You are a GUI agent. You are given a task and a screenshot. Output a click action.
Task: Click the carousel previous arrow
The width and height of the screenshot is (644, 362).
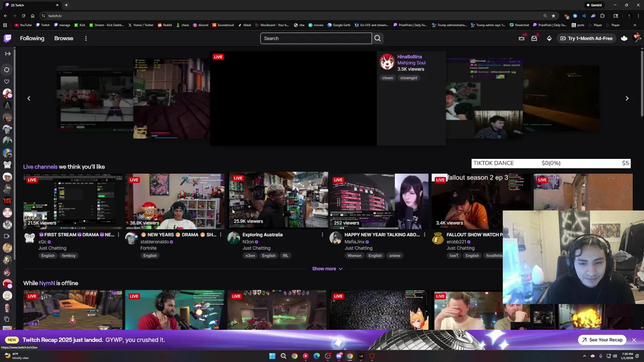[x=29, y=99]
